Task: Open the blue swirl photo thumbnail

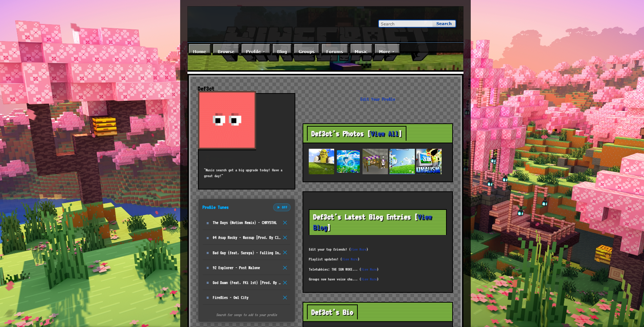Action: click(x=348, y=161)
